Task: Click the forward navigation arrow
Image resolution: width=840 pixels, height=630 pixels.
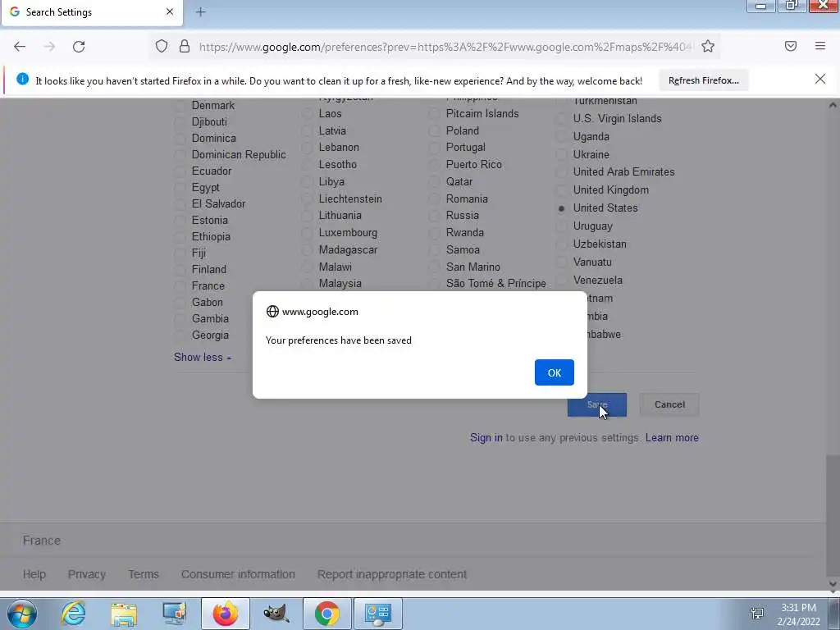Action: tap(49, 47)
